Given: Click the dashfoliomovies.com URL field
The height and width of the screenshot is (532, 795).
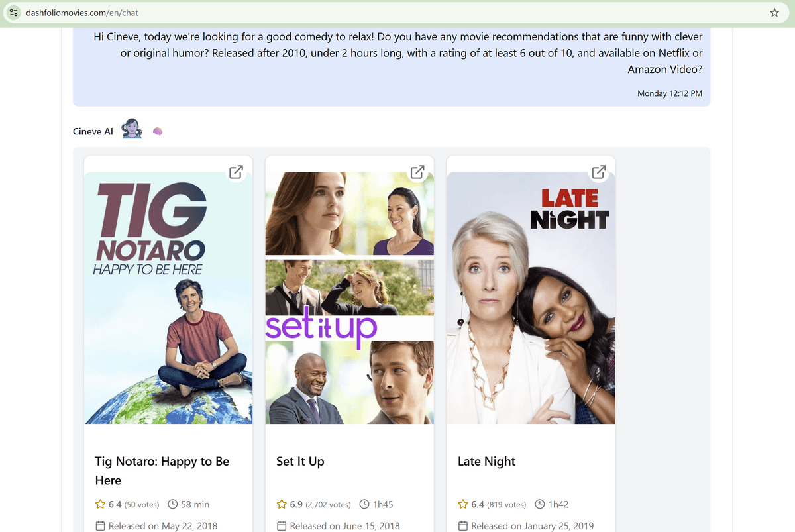Looking at the screenshot, I should [397, 13].
